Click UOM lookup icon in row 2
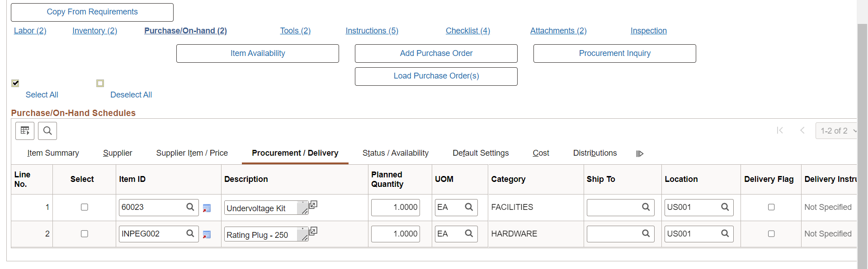 click(469, 234)
